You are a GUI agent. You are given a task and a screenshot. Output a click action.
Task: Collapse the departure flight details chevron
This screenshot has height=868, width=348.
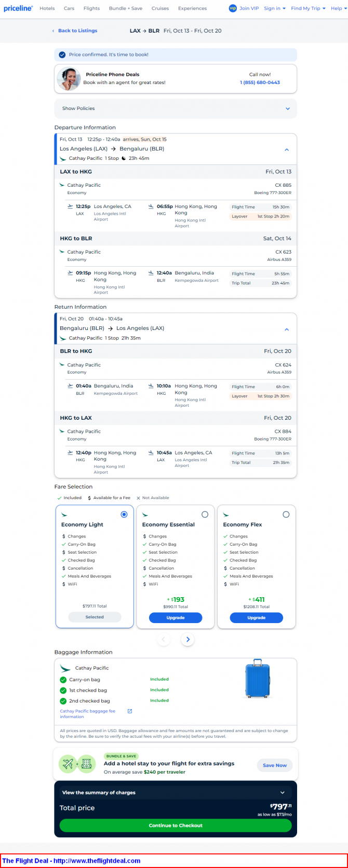click(287, 150)
